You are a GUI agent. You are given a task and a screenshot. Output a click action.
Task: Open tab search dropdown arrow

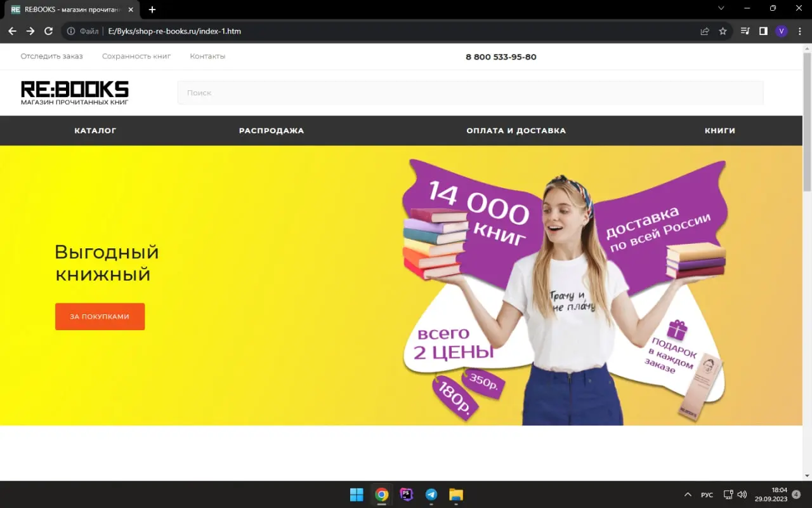[721, 8]
